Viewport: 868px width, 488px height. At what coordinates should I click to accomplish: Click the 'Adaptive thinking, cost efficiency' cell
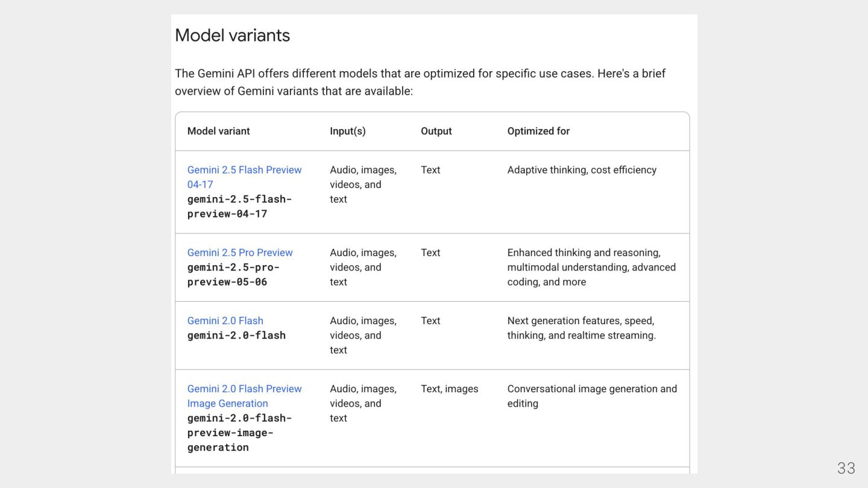tap(582, 170)
